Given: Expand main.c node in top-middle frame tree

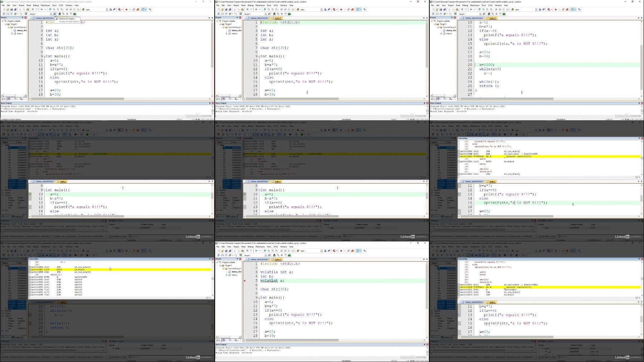Looking at the screenshot, I should 227,34.
